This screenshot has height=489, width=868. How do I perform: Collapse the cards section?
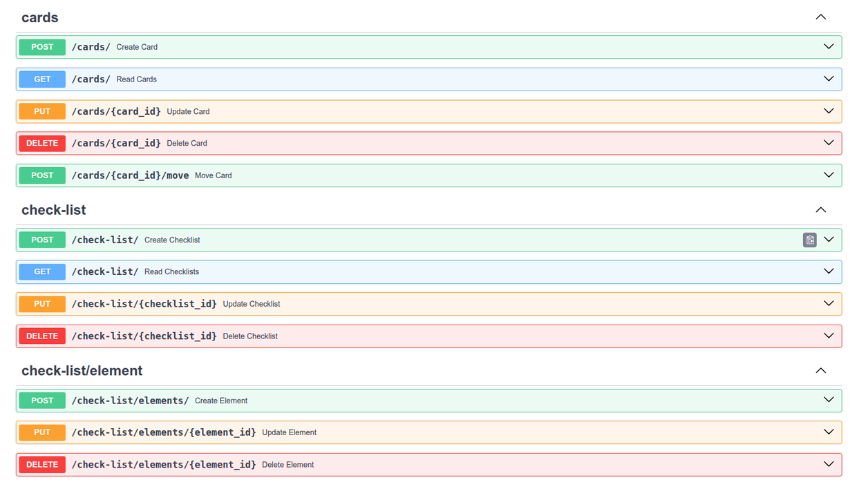point(820,17)
